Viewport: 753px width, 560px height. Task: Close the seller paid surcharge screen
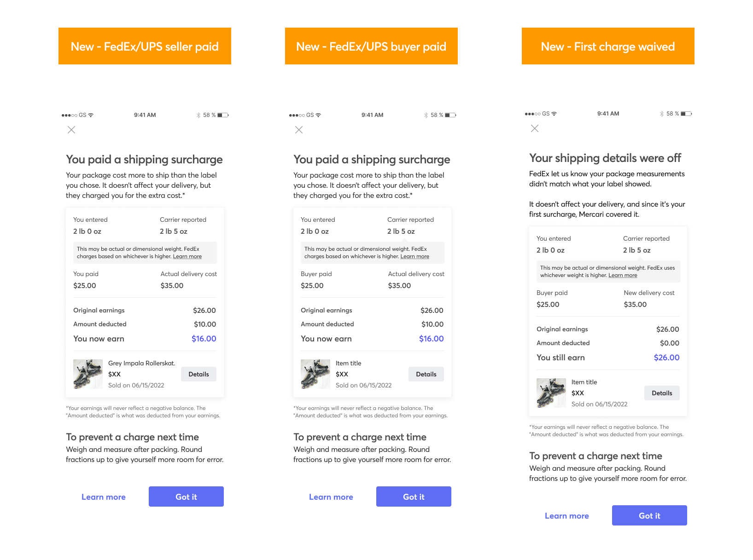point(71,130)
